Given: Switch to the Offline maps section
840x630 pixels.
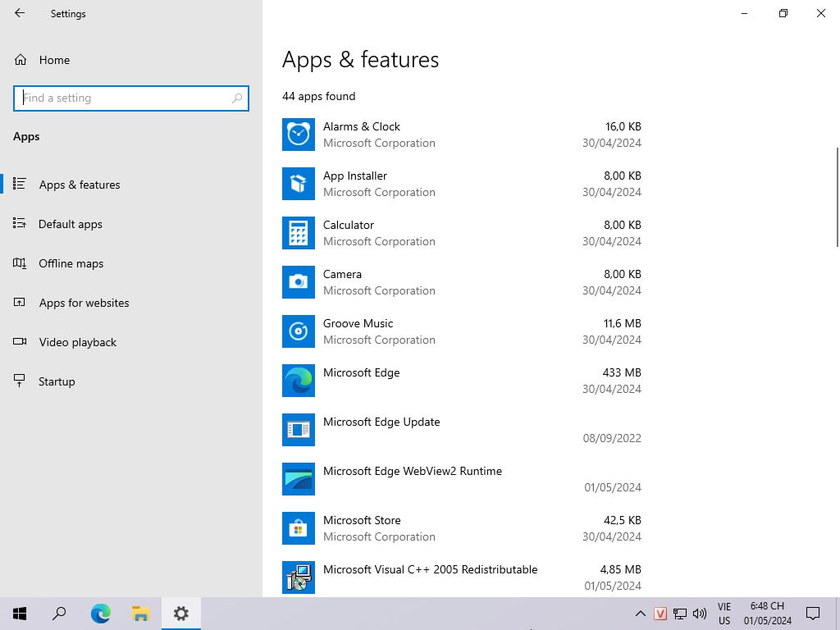Looking at the screenshot, I should [x=71, y=263].
